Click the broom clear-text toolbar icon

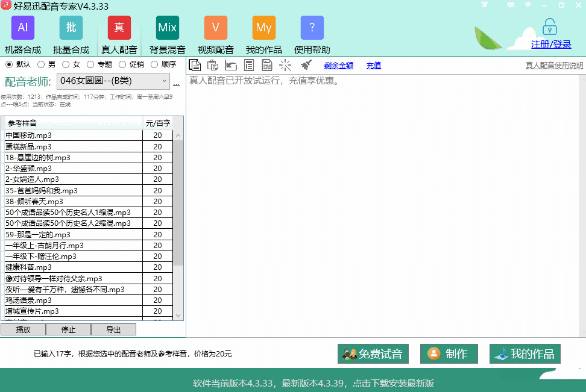[x=306, y=66]
